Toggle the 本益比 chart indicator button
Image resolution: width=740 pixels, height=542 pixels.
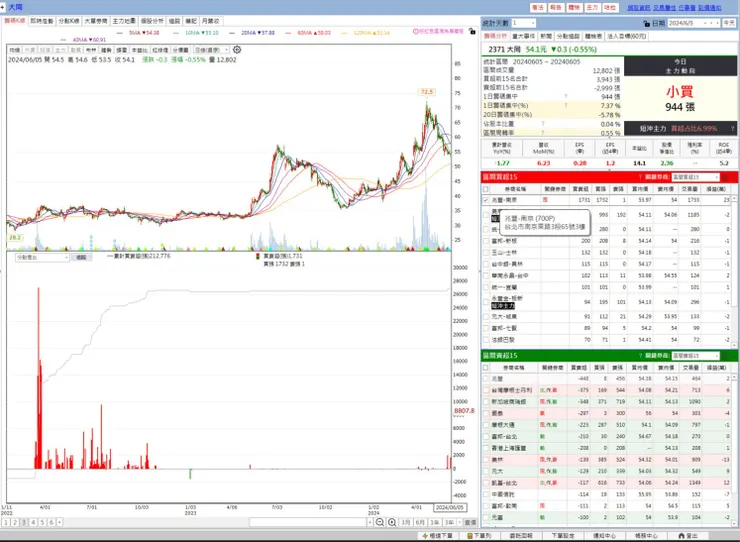pyautogui.click(x=139, y=50)
